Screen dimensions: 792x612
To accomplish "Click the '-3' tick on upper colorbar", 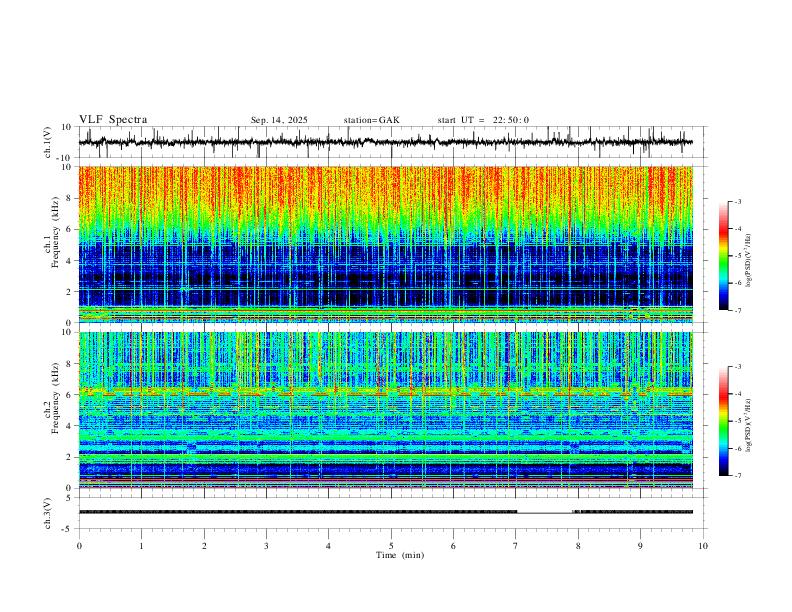I will [x=737, y=201].
